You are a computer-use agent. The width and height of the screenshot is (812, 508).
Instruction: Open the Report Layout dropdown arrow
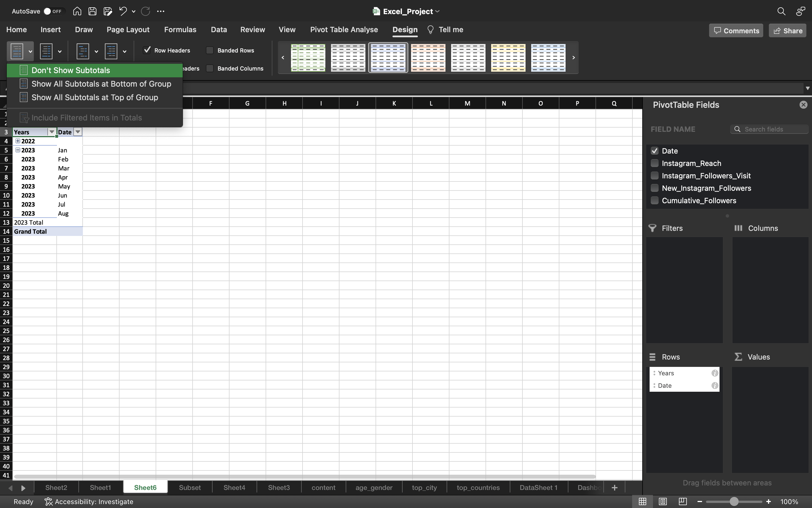pyautogui.click(x=96, y=51)
